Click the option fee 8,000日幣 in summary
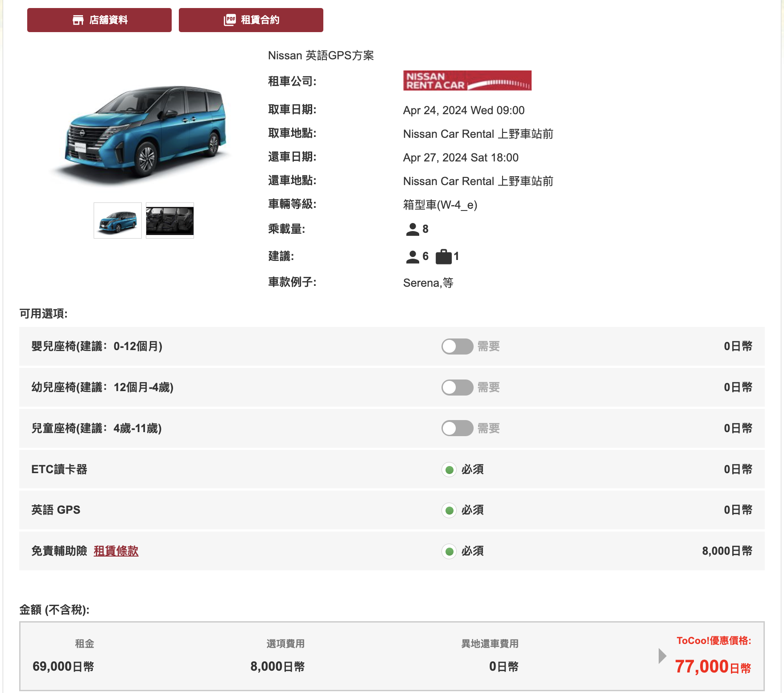 [x=277, y=667]
